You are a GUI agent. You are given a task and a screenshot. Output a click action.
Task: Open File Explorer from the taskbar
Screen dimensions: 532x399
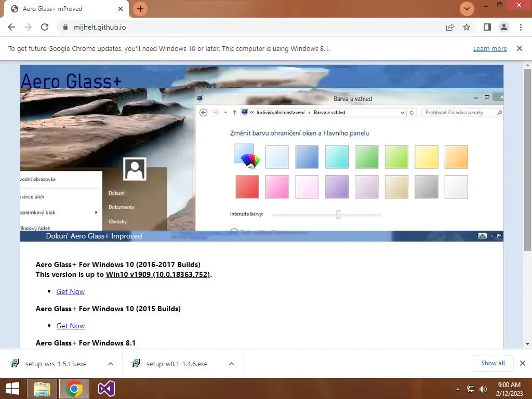(x=42, y=389)
